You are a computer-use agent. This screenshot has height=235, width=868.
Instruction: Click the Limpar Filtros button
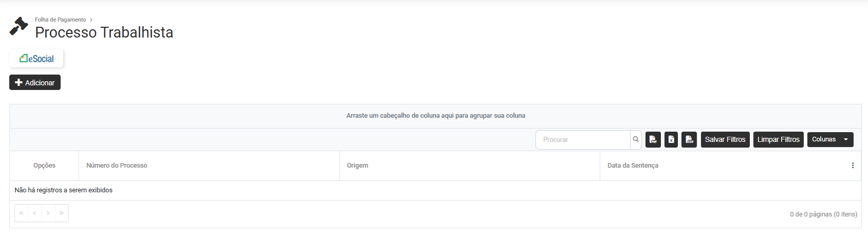pyautogui.click(x=778, y=139)
